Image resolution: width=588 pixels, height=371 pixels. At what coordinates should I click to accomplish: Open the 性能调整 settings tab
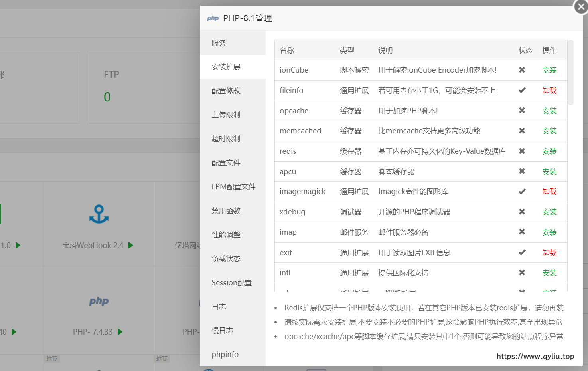[x=226, y=235]
